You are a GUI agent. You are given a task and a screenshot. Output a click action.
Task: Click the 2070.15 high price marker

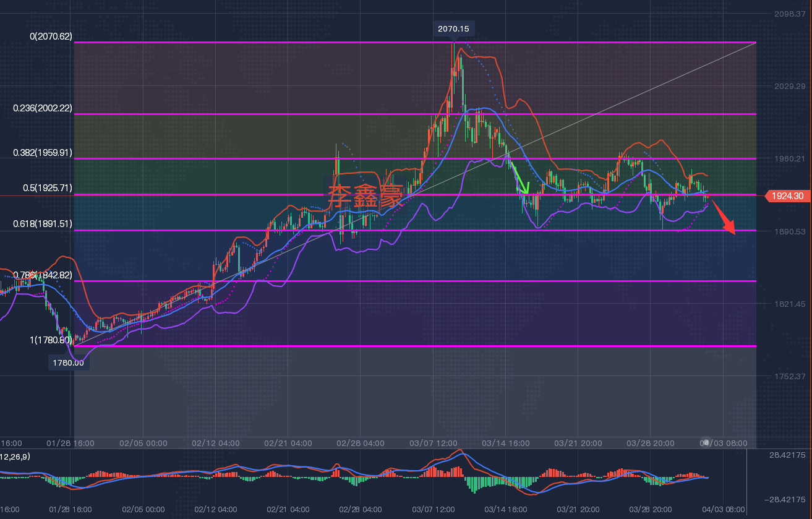pos(453,28)
